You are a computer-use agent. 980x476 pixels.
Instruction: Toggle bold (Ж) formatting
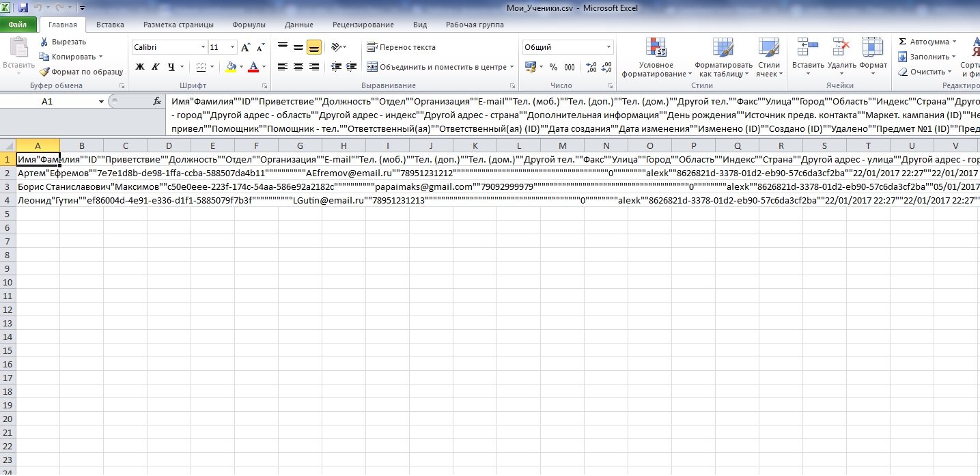(140, 67)
